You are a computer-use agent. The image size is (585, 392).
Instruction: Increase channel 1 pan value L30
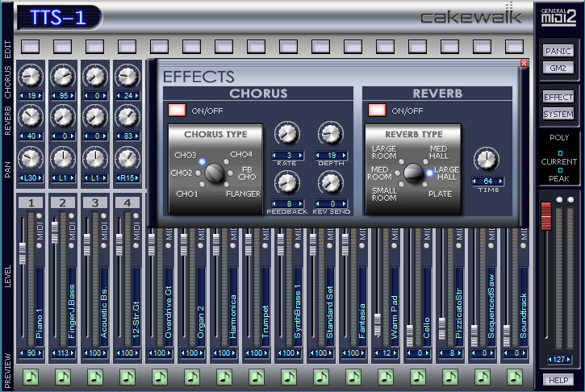click(x=40, y=178)
